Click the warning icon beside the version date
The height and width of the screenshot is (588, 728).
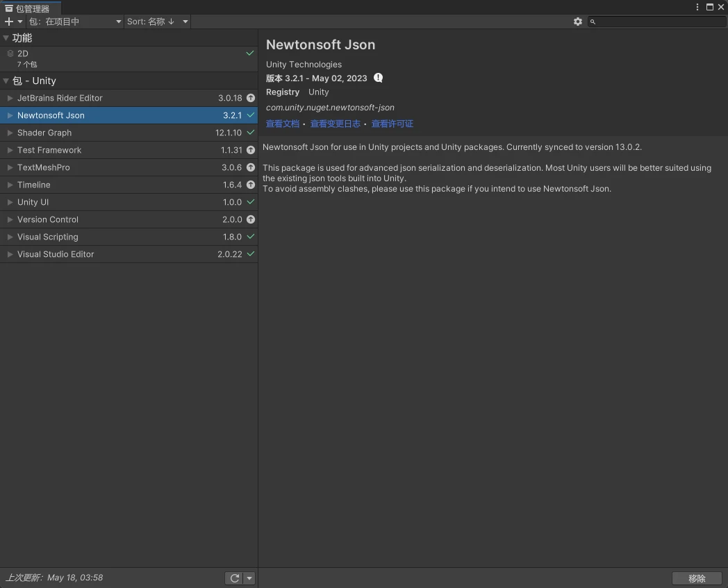coord(379,78)
